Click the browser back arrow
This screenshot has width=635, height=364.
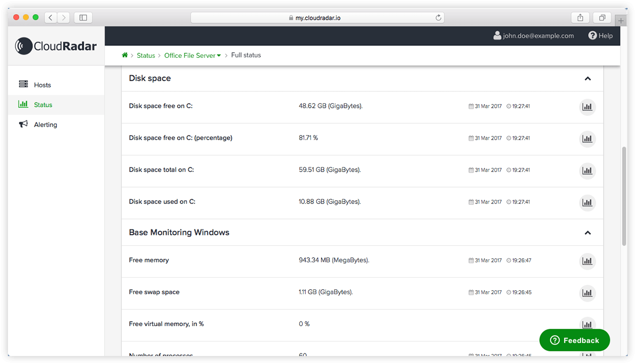coord(51,17)
